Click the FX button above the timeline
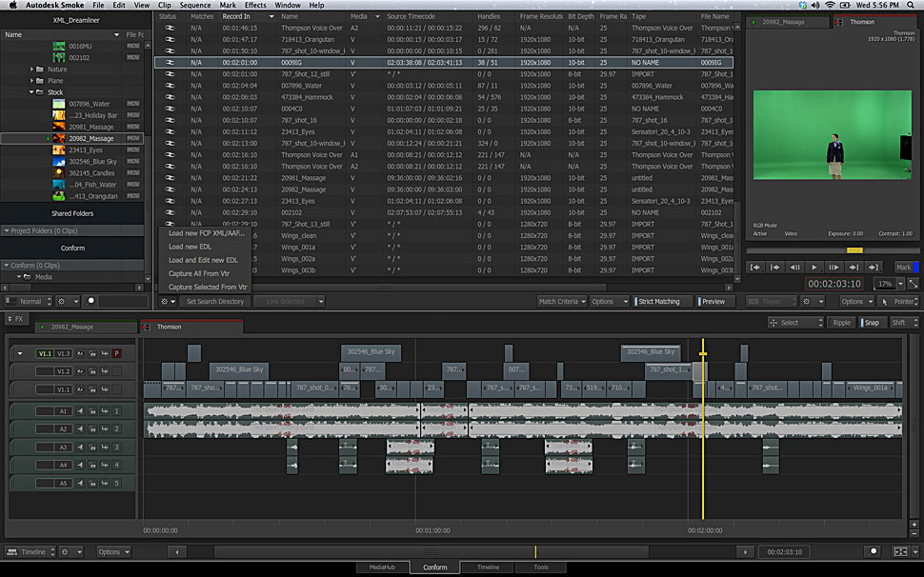 [15, 318]
